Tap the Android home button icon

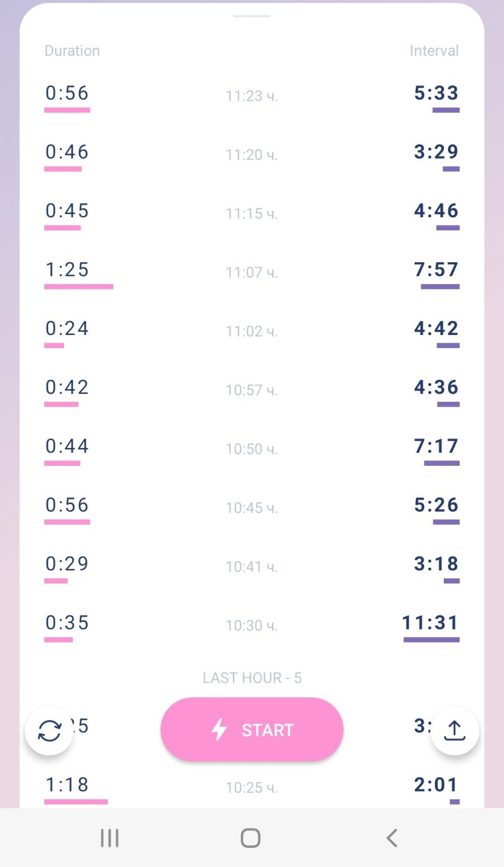click(x=251, y=838)
